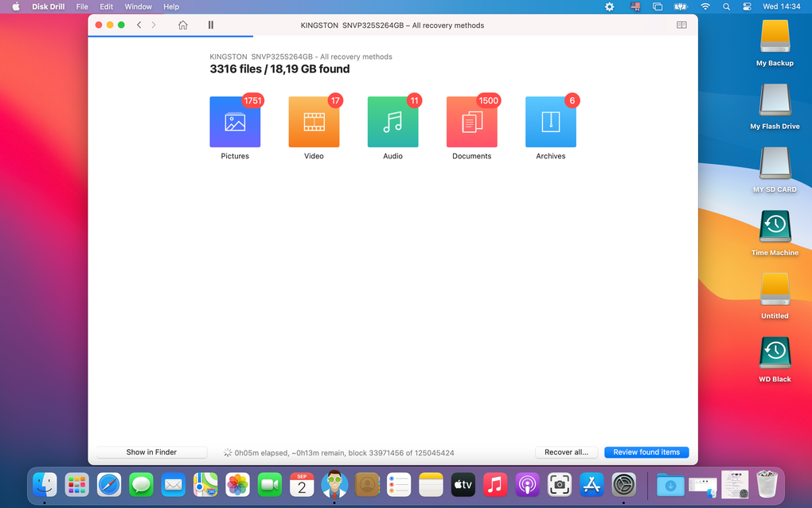812x508 pixels.
Task: Open Messages from the Dock
Action: click(141, 485)
